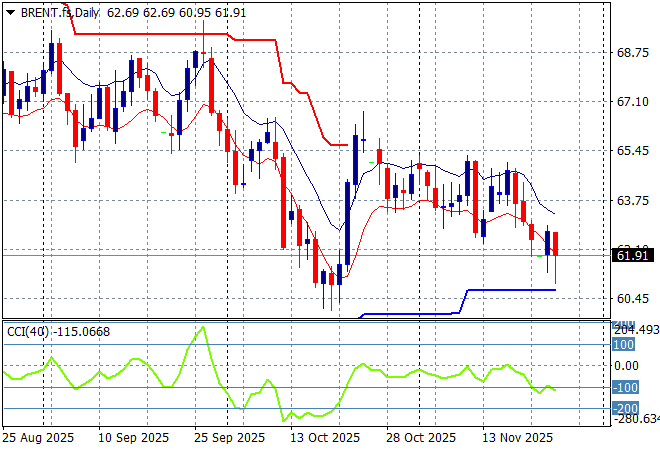Click the 25 Sep 2025 date label
This screenshot has height=450, width=660.
click(x=229, y=438)
